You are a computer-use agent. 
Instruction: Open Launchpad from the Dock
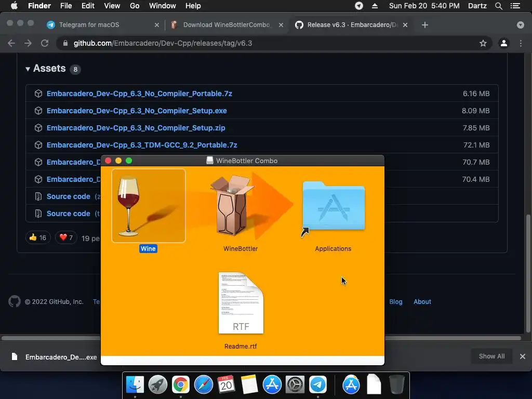pos(158,385)
